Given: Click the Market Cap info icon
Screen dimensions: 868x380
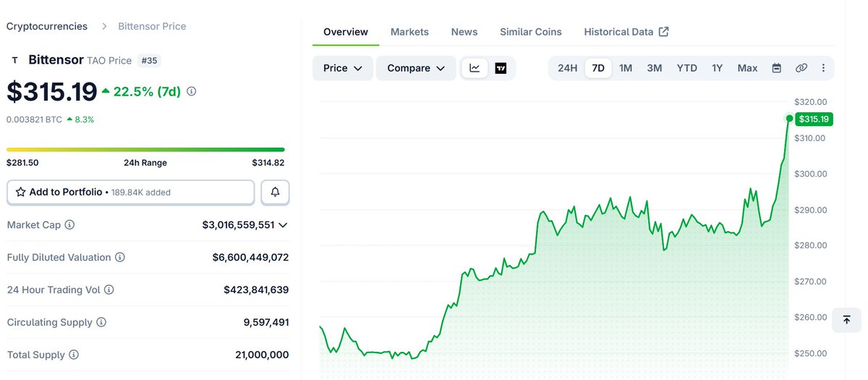Looking at the screenshot, I should point(69,225).
